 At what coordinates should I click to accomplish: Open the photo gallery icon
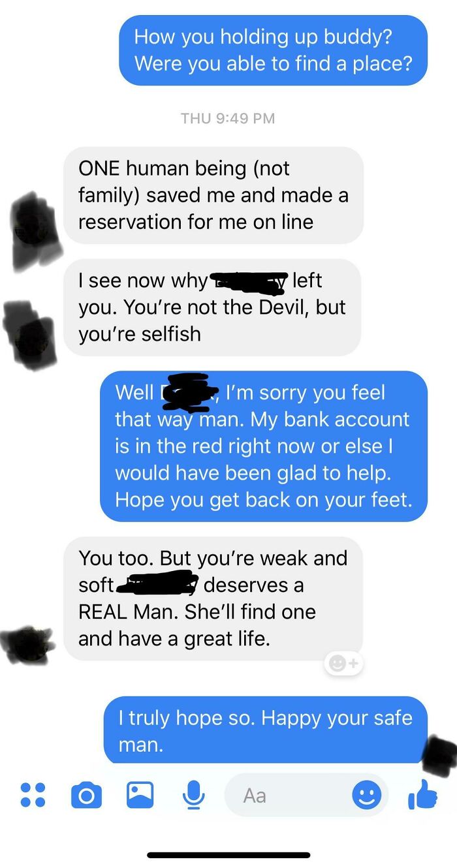tap(140, 795)
